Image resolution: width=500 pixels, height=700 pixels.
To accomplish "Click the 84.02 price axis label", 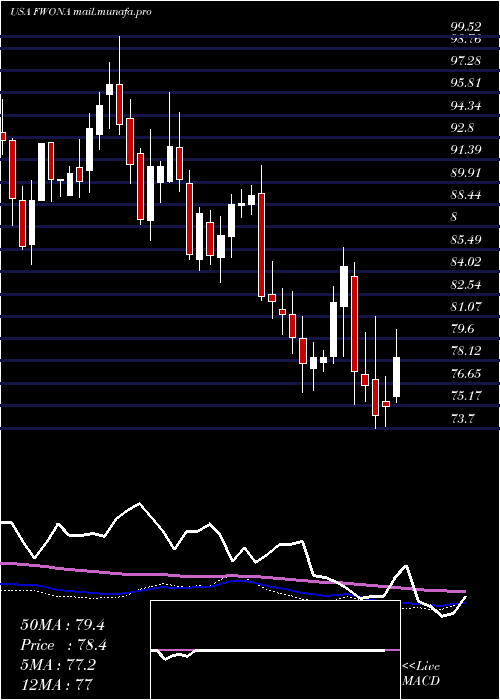I will tap(466, 262).
